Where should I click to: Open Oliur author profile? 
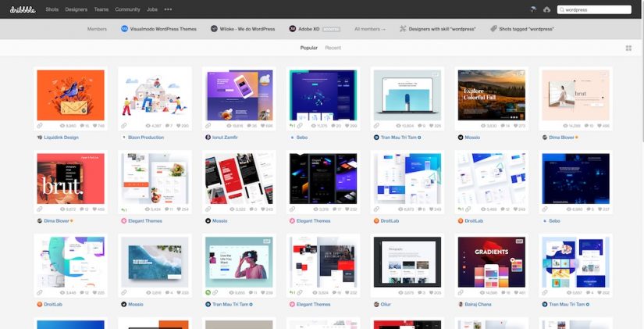click(x=386, y=304)
